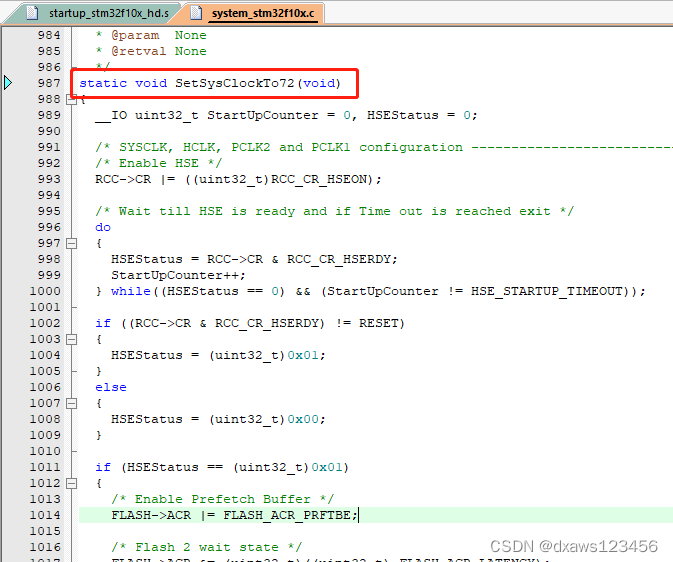Click StartUpCounter++ on line 999
The width and height of the screenshot is (673, 562).
point(178,275)
